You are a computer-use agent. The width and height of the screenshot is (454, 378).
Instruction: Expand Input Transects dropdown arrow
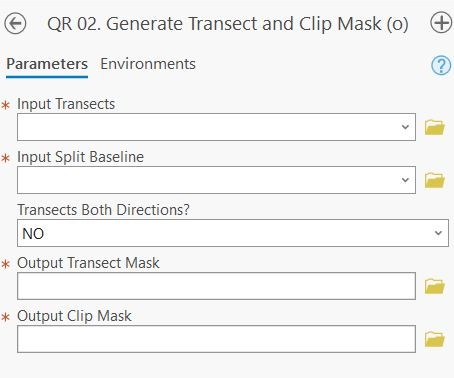tap(405, 127)
